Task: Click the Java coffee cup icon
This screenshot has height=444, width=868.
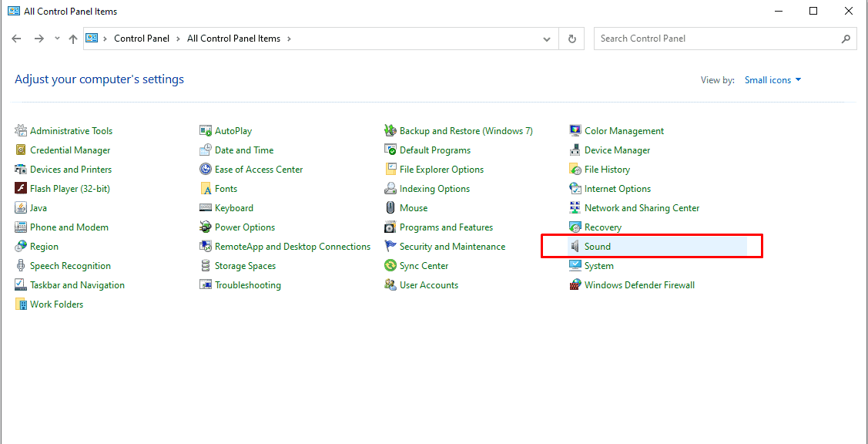Action: 21,208
